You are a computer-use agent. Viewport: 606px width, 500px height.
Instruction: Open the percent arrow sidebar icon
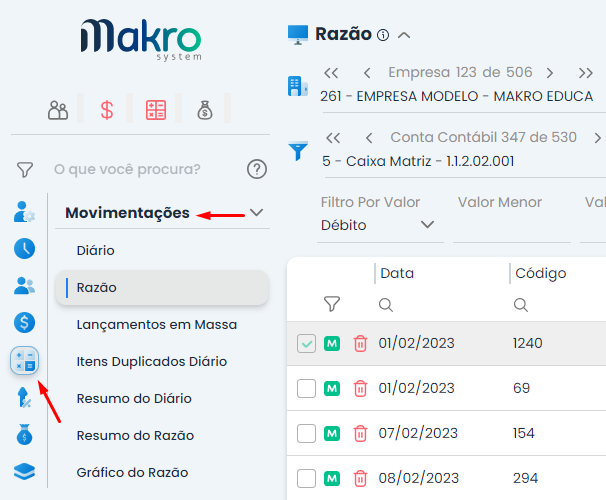[24, 398]
